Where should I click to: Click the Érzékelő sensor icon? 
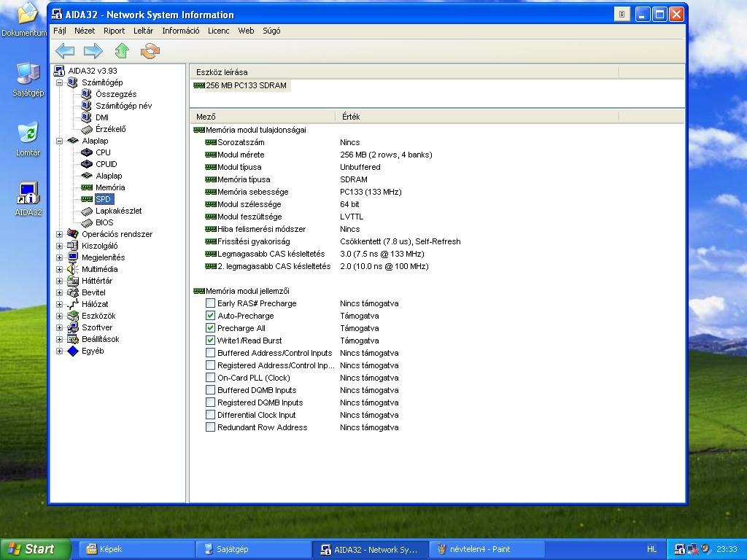87,129
